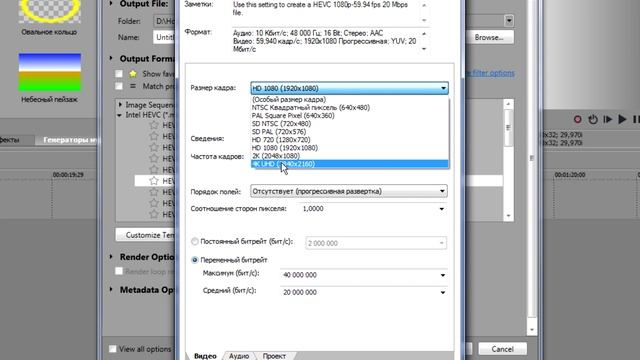Click the 20 000 000 average bitrate value
Image resolution: width=640 pixels, height=360 pixels.
[300, 292]
